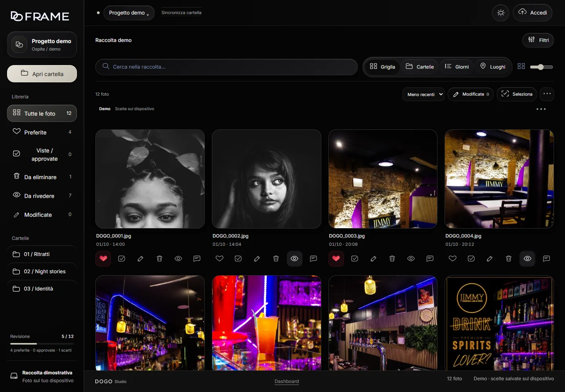
Task: Toggle the light theme sun icon
Action: click(x=501, y=13)
